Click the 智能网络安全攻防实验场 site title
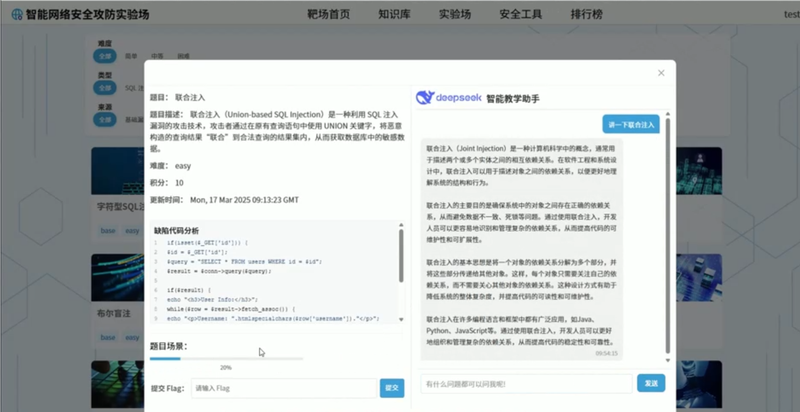800x412 pixels. (87, 14)
